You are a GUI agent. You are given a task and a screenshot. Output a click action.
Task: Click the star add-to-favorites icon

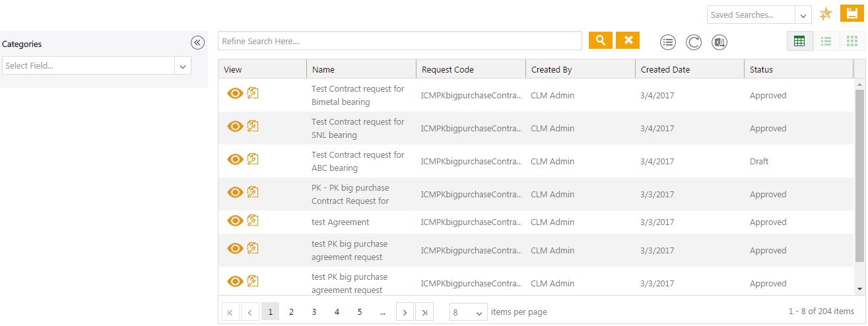tap(825, 14)
